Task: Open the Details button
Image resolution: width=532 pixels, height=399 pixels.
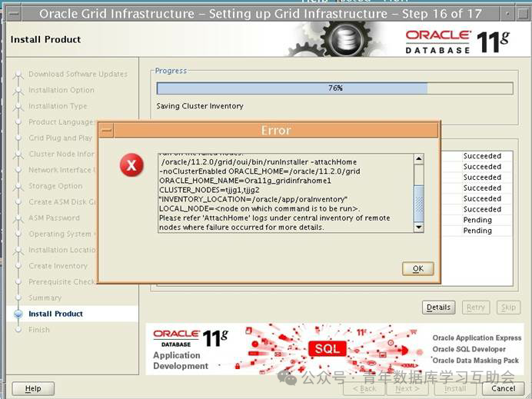Action: pyautogui.click(x=438, y=308)
